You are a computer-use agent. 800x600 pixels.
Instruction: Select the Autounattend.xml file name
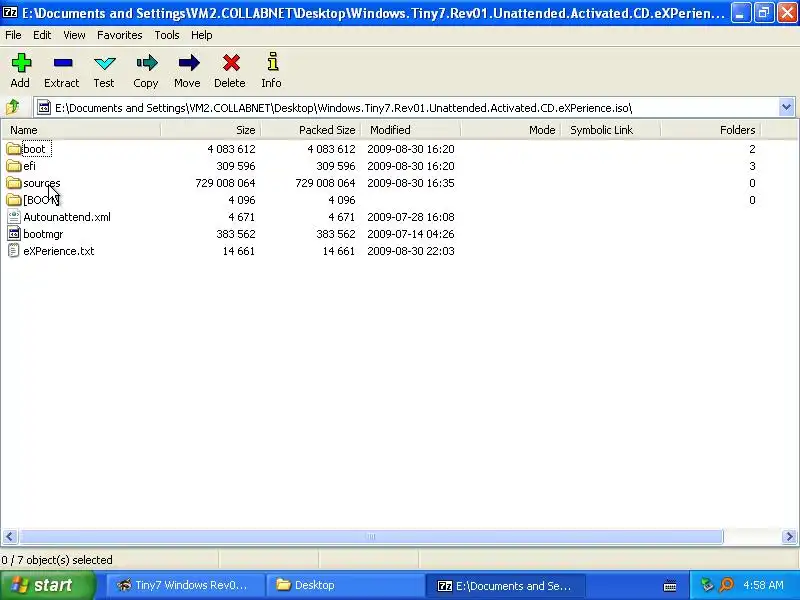[67, 217]
